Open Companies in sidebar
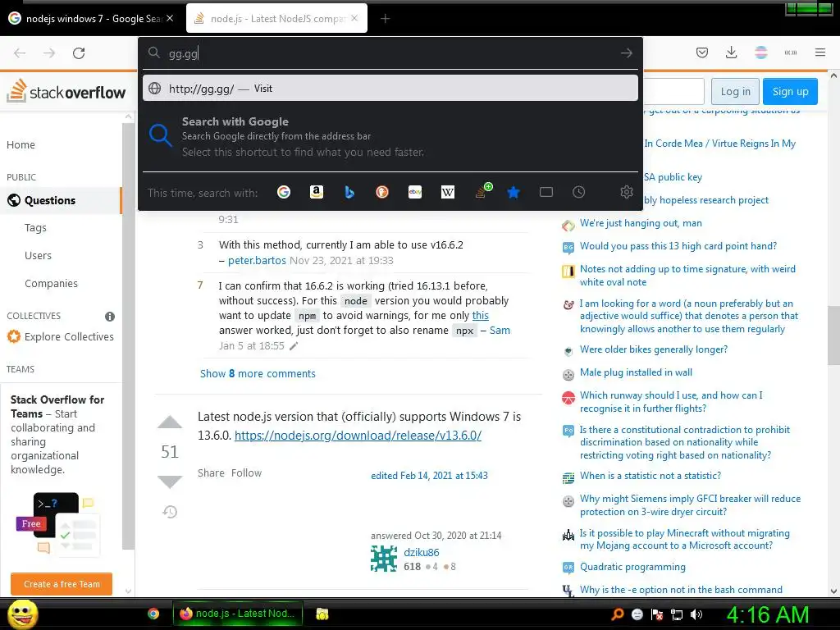The image size is (840, 630). (51, 283)
